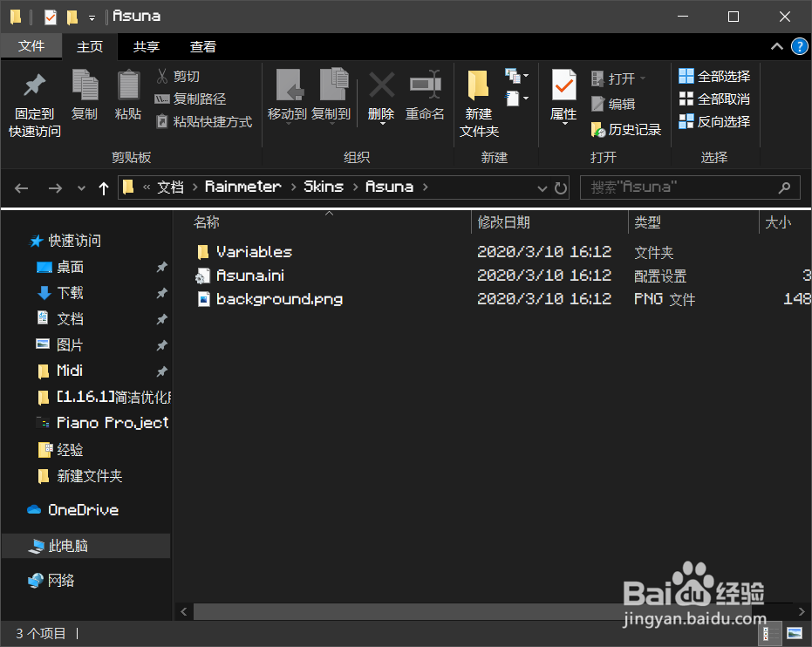Open the recent locations dropdown
812x647 pixels.
point(81,188)
